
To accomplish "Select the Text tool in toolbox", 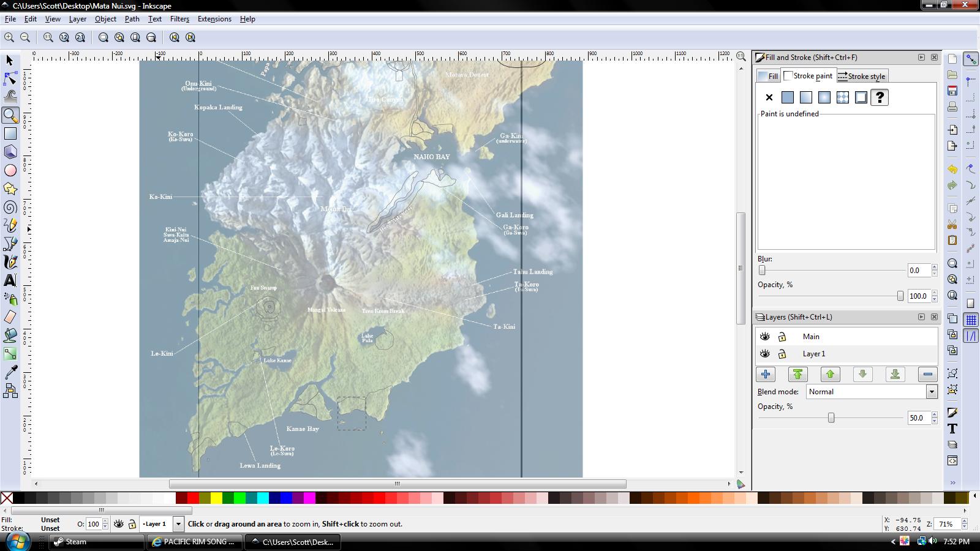I will coord(10,280).
